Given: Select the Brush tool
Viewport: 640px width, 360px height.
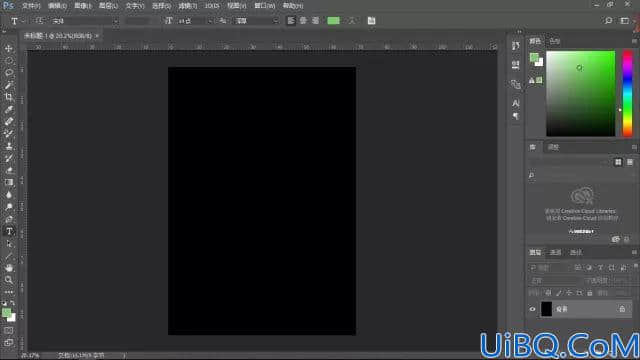Looking at the screenshot, I should [9, 133].
